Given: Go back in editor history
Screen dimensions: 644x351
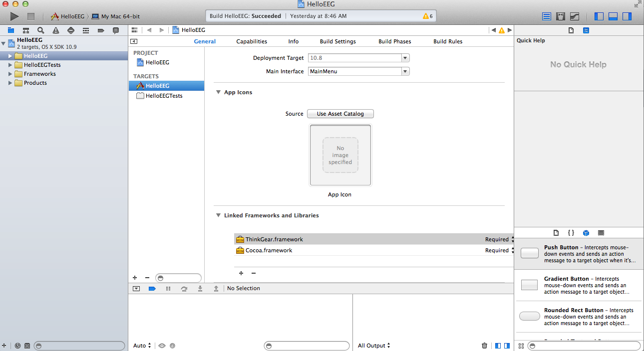Looking at the screenshot, I should click(149, 30).
